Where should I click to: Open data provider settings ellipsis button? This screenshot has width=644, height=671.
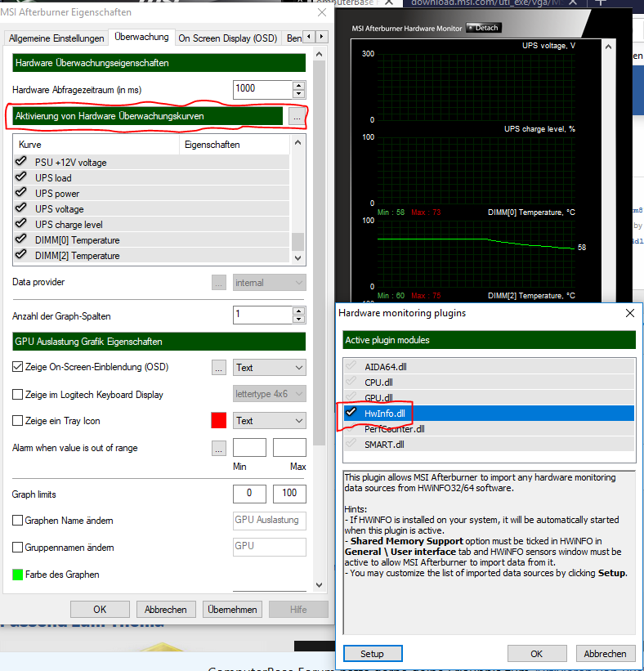coord(219,283)
